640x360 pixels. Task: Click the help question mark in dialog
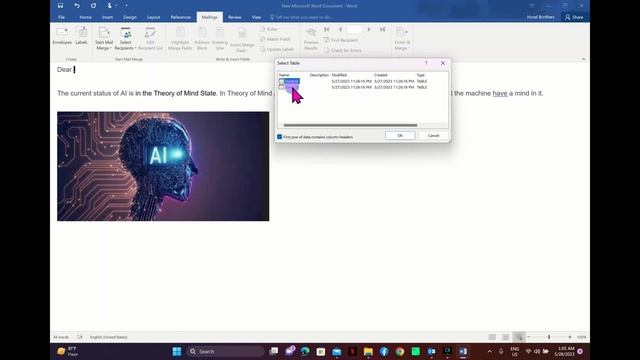click(x=426, y=63)
